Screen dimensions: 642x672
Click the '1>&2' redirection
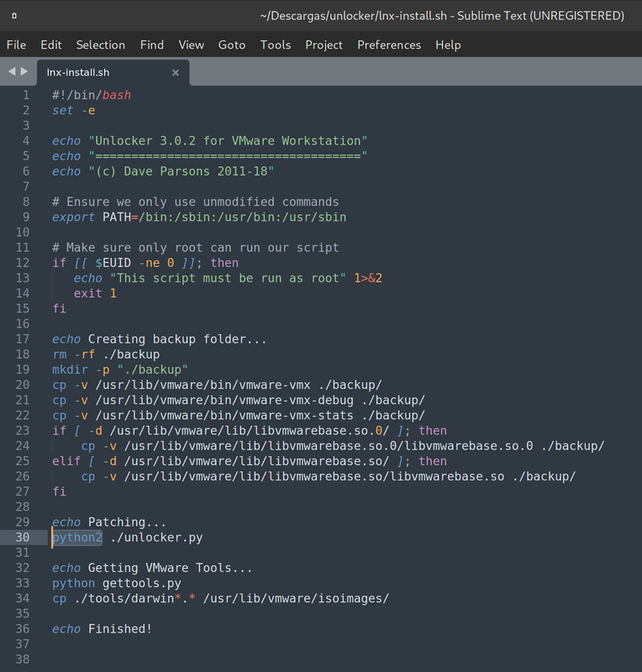pos(368,278)
